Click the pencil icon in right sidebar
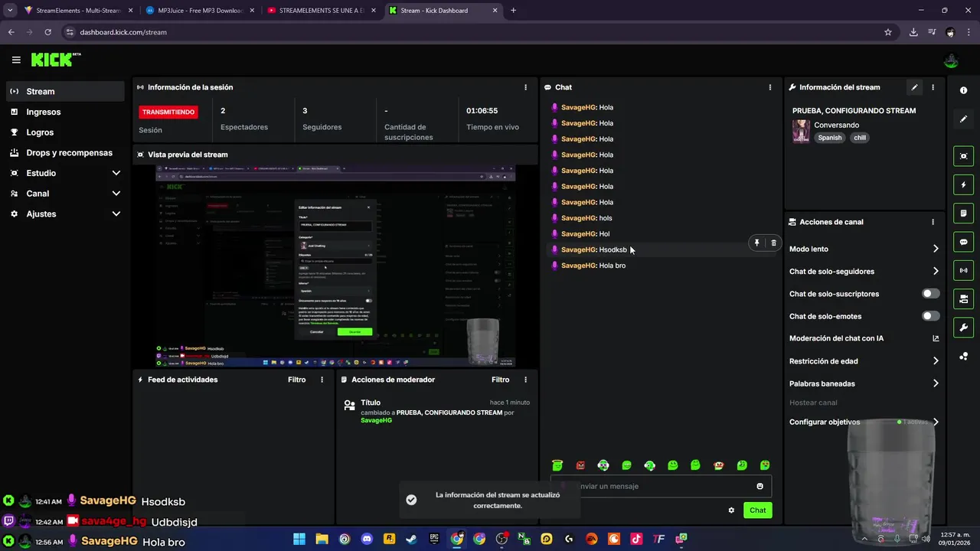Viewport: 980px width, 551px height. click(963, 119)
